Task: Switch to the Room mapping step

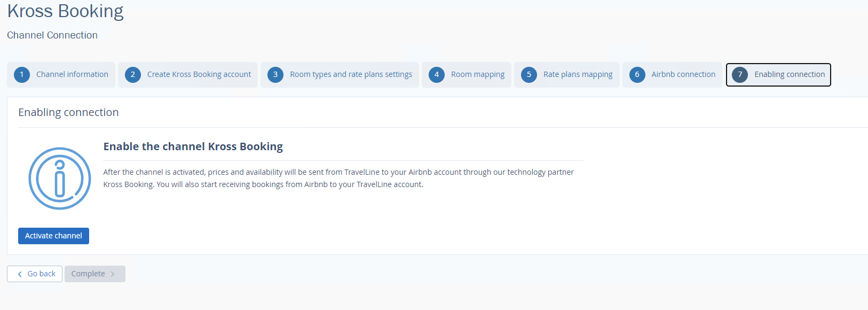Action: (467, 75)
